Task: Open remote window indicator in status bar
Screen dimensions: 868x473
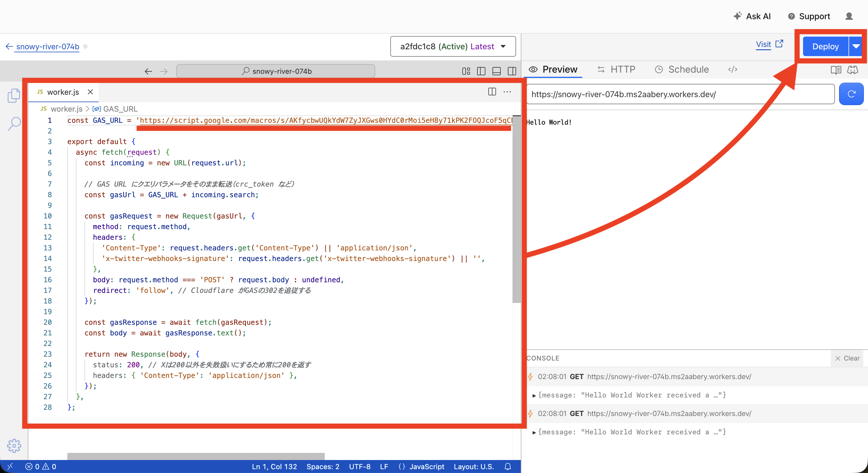Action: click(x=10, y=466)
